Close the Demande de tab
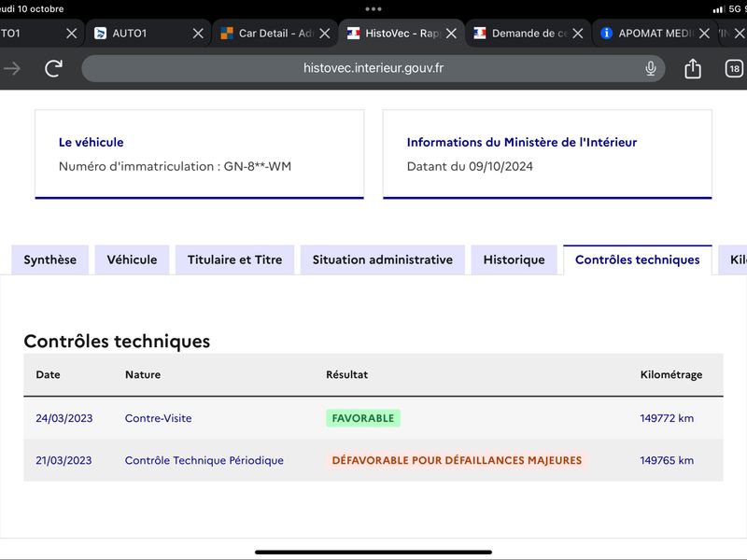The height and width of the screenshot is (560, 747). point(577,34)
